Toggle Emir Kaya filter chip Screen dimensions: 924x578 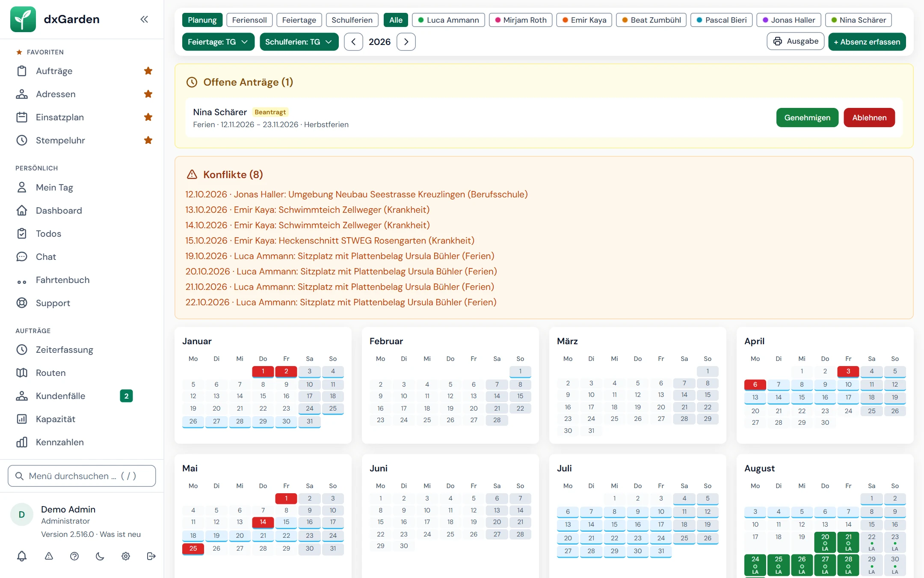tap(584, 20)
